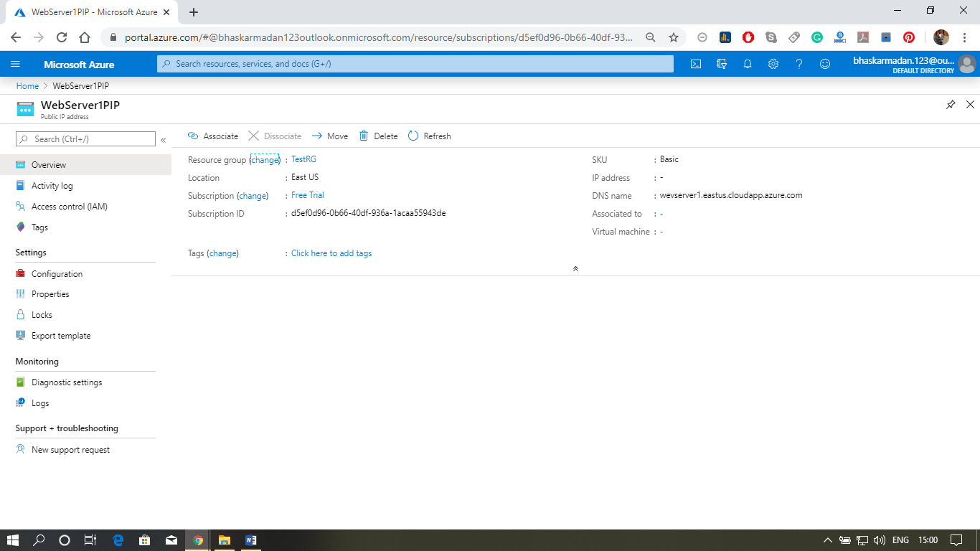Bookmark this page star icon

pos(673,37)
